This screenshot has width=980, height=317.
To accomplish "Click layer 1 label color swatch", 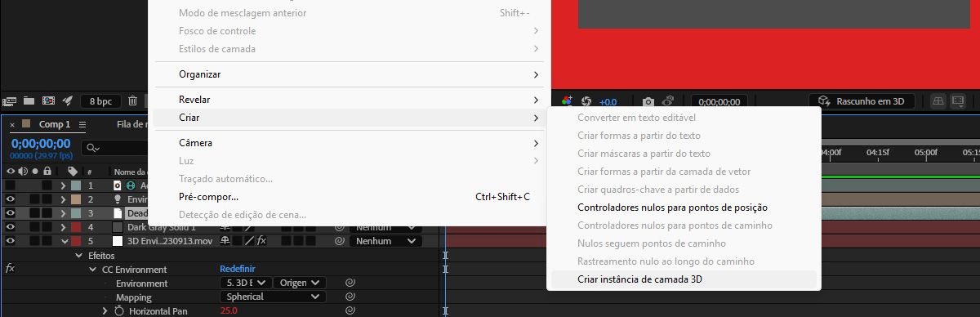I will [x=76, y=185].
